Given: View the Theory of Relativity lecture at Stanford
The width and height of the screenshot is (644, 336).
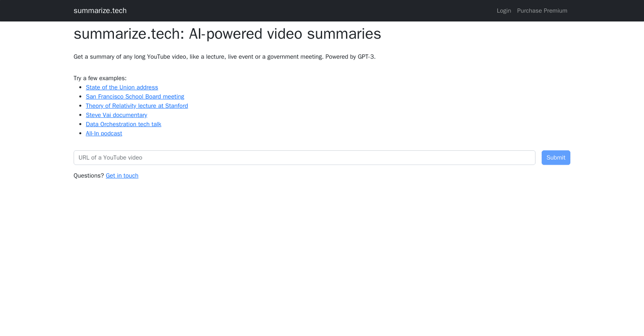Looking at the screenshot, I should click(x=137, y=106).
